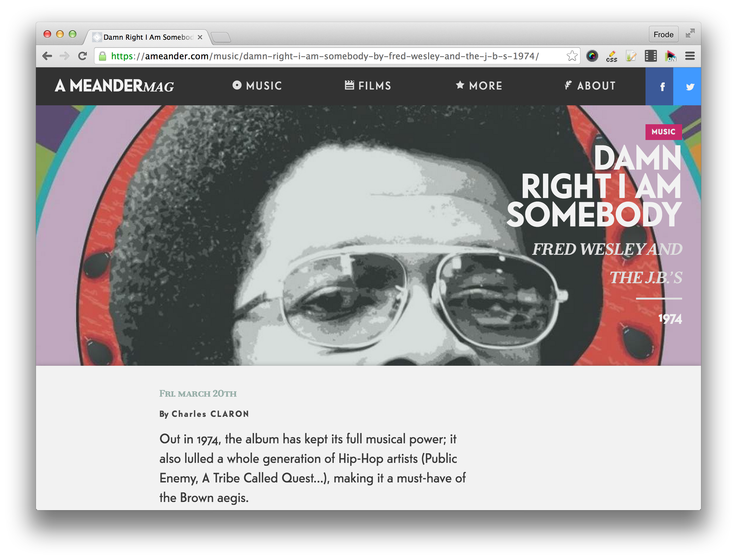This screenshot has width=737, height=560.
Task: Open the About menu item
Action: point(590,86)
